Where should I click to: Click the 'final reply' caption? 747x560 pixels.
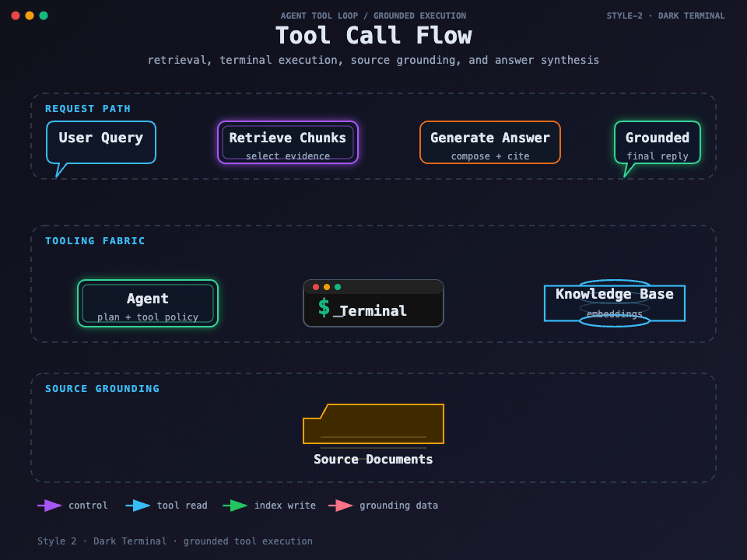tap(658, 156)
